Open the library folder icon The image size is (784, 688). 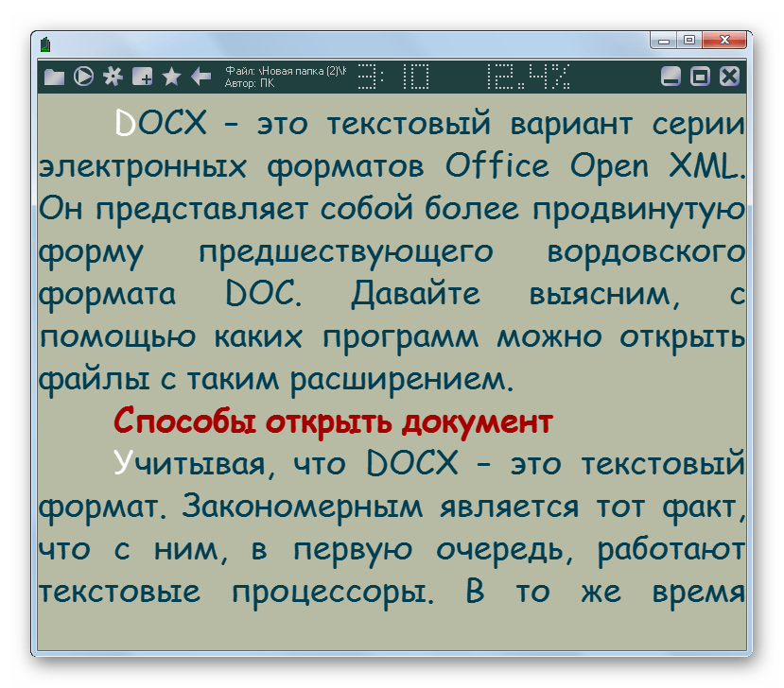pos(54,77)
